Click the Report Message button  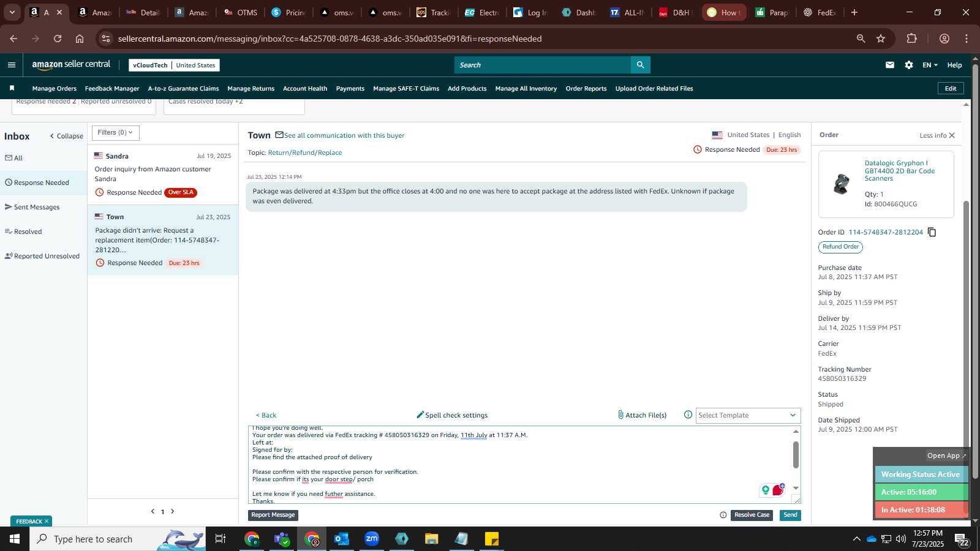tap(273, 515)
